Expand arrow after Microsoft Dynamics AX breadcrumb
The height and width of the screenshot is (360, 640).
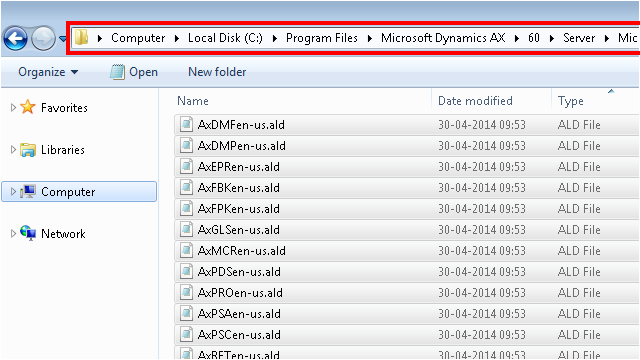(517, 38)
